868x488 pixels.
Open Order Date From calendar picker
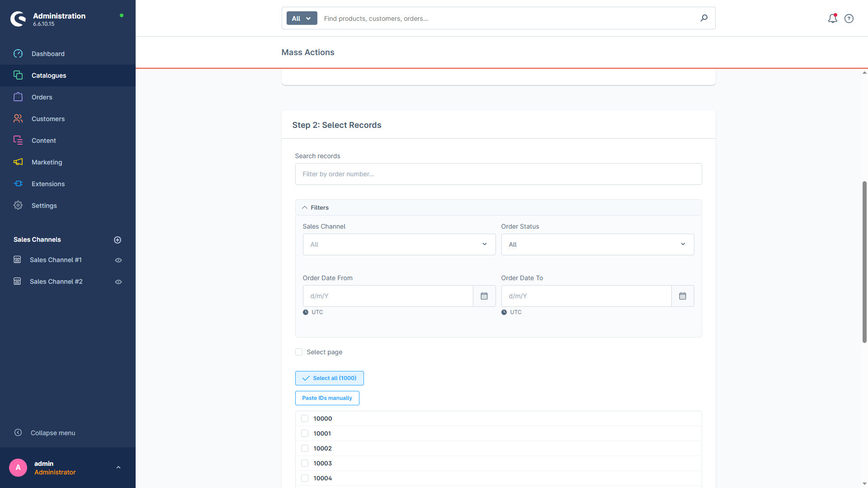click(484, 296)
